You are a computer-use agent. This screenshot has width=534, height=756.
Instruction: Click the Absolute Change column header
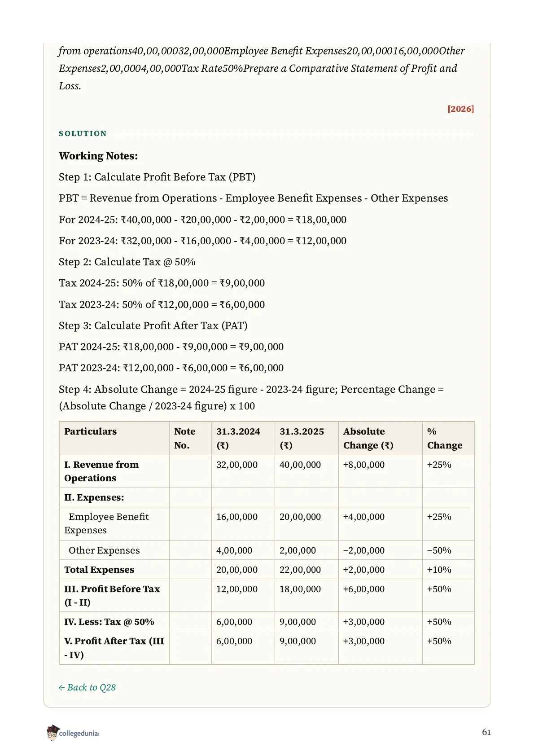click(x=368, y=438)
